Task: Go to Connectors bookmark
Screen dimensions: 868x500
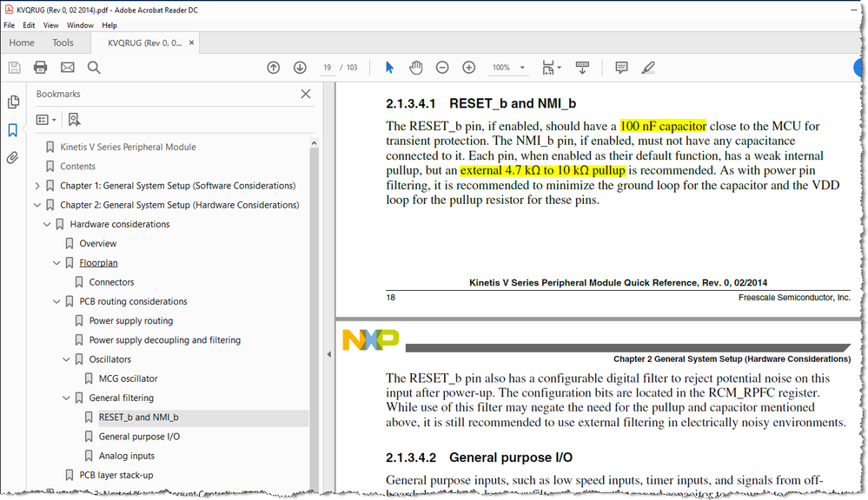Action: tap(111, 283)
